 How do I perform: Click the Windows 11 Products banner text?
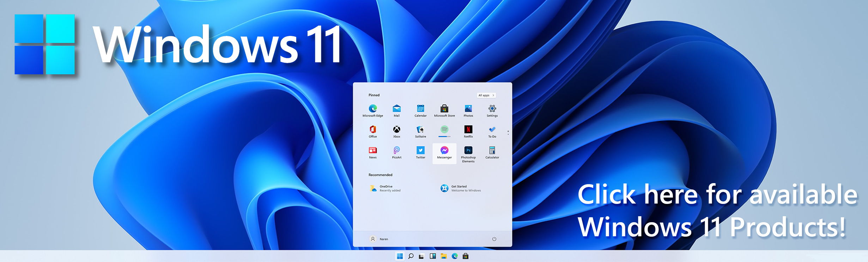[717, 211]
